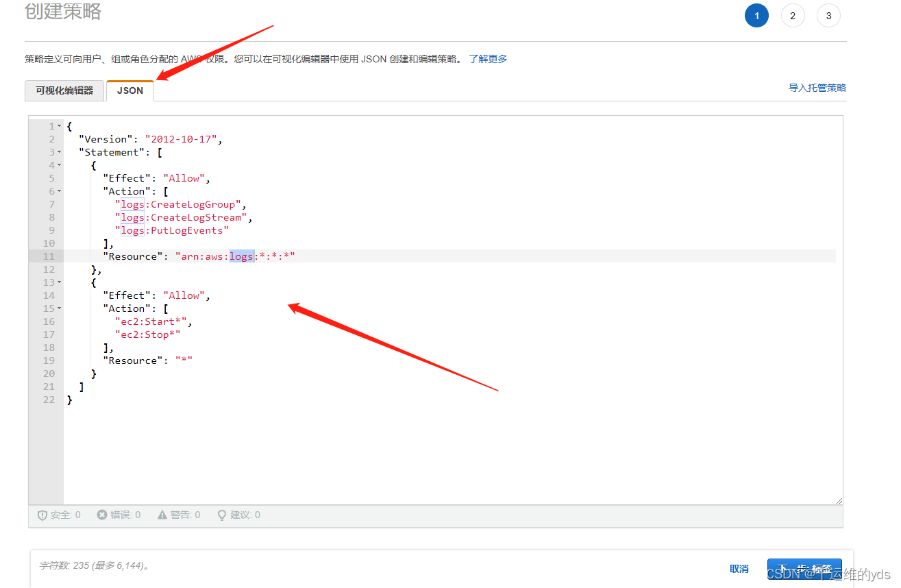Select the highlighted logs text on line 11
Viewport: 901px width, 588px height.
point(241,256)
